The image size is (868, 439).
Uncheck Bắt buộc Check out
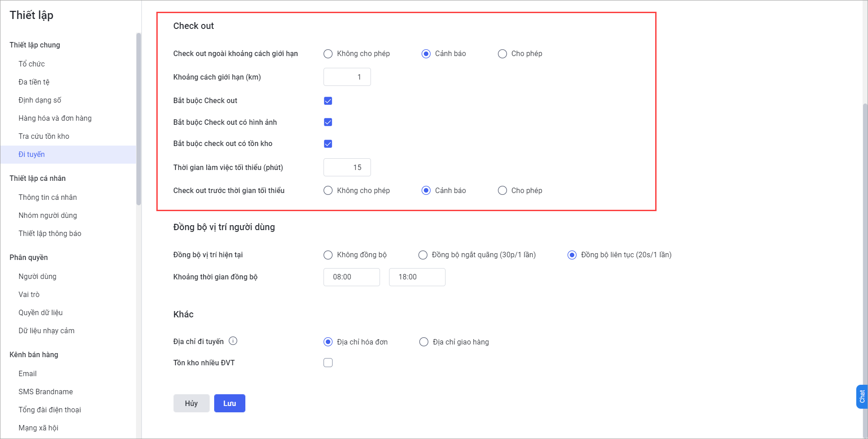click(x=328, y=100)
